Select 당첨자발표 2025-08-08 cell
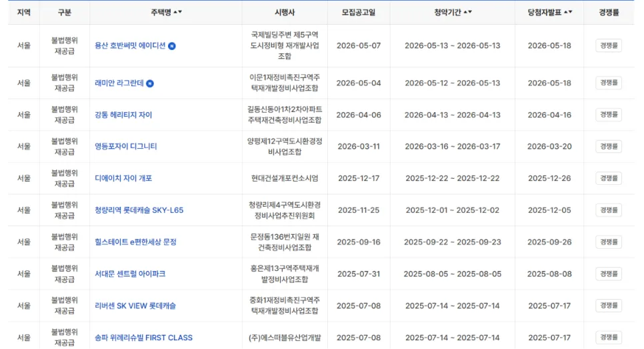The width and height of the screenshot is (644, 349). coord(549,274)
